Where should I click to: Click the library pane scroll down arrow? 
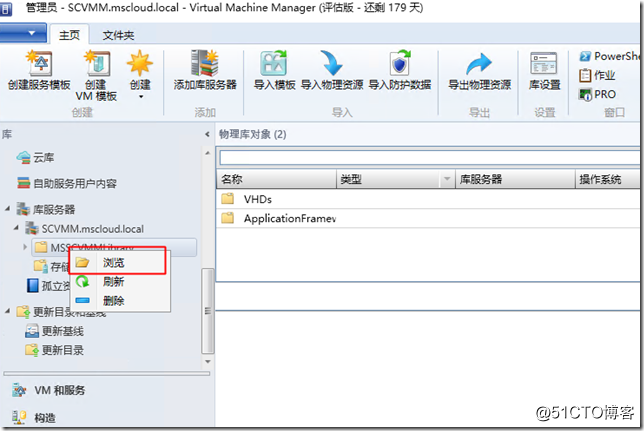(208, 362)
